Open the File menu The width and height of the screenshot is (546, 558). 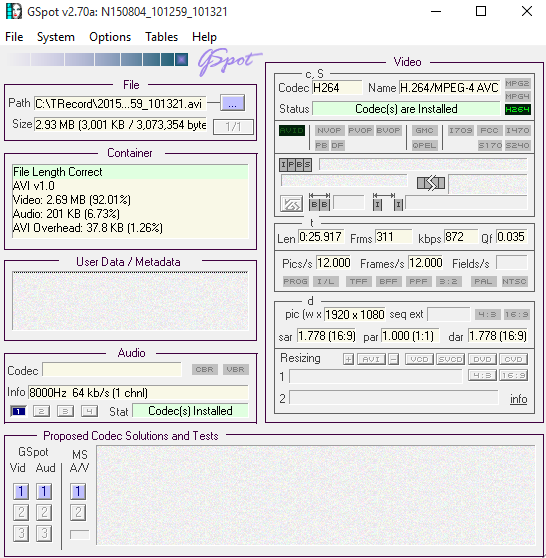[x=14, y=37]
